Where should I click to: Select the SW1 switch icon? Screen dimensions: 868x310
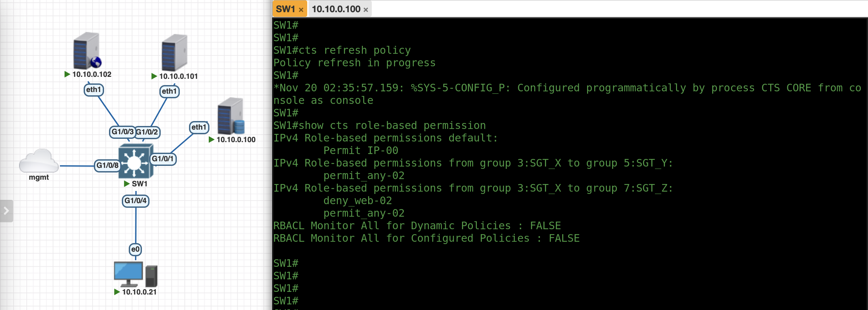tap(136, 161)
